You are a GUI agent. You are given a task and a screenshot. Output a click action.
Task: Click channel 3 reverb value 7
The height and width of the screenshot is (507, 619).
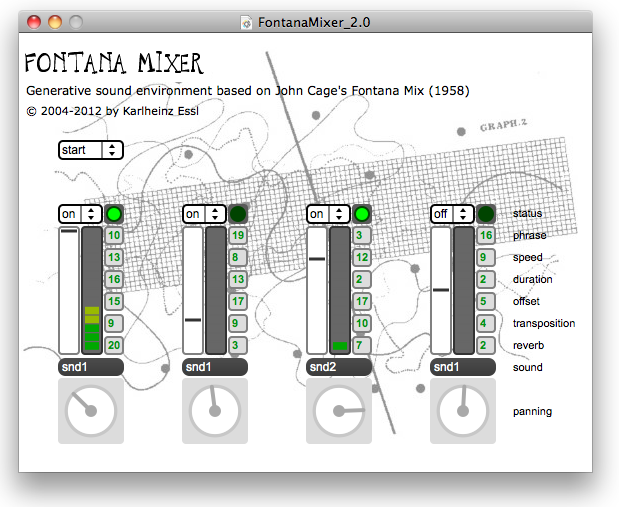(x=362, y=346)
